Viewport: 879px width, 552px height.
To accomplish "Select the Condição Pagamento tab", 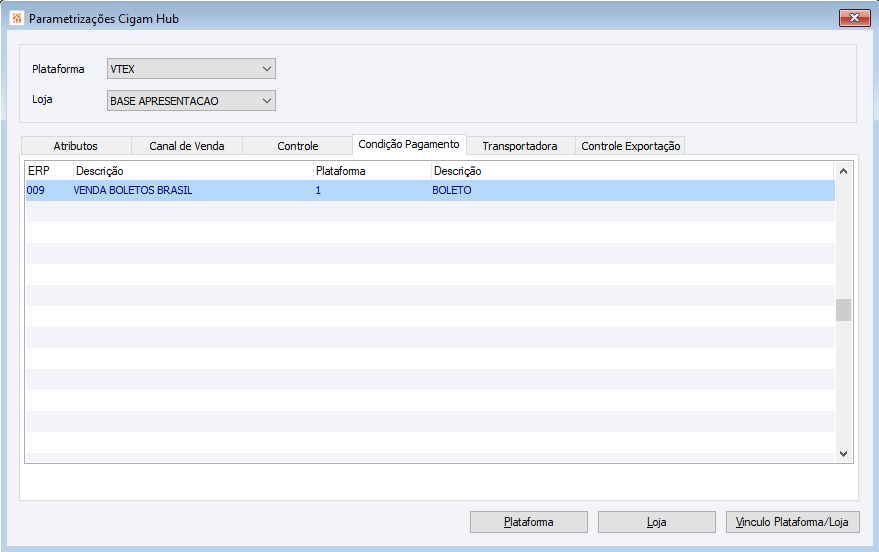I will [409, 145].
